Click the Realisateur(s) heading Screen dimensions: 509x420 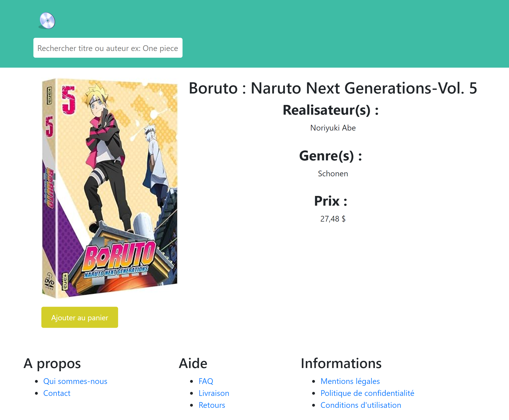(x=331, y=110)
